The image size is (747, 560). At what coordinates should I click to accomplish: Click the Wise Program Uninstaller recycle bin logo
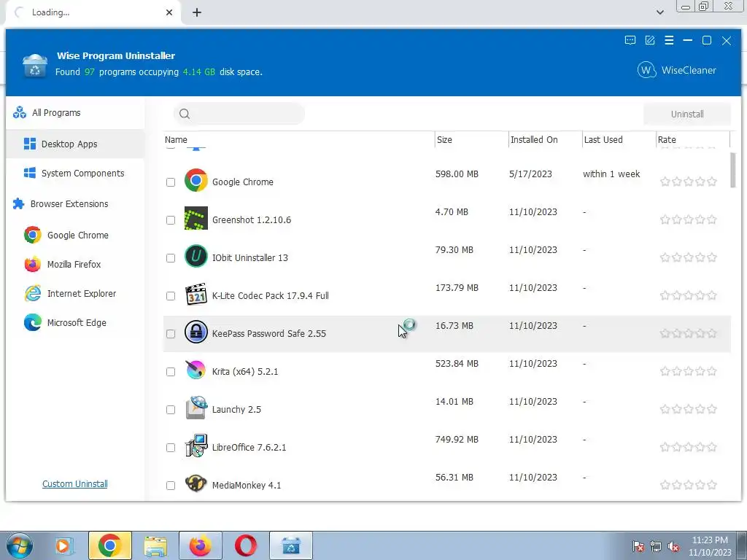[35, 66]
